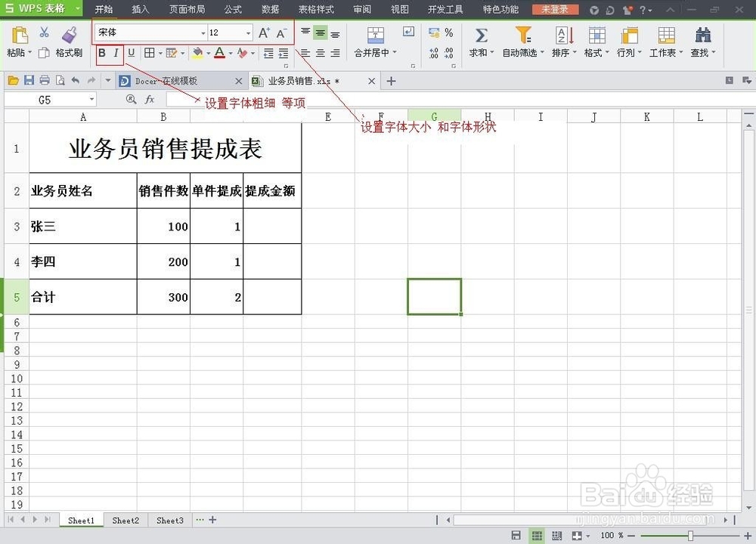Image resolution: width=756 pixels, height=544 pixels.
Task: Expand the 格式 format dropdown
Action: coord(607,52)
